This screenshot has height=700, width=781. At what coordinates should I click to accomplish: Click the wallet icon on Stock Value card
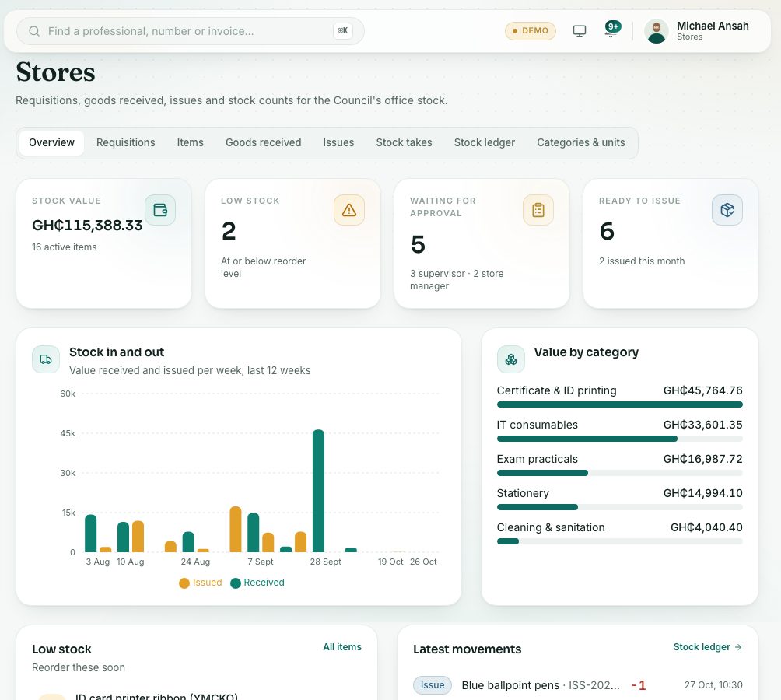click(x=160, y=210)
